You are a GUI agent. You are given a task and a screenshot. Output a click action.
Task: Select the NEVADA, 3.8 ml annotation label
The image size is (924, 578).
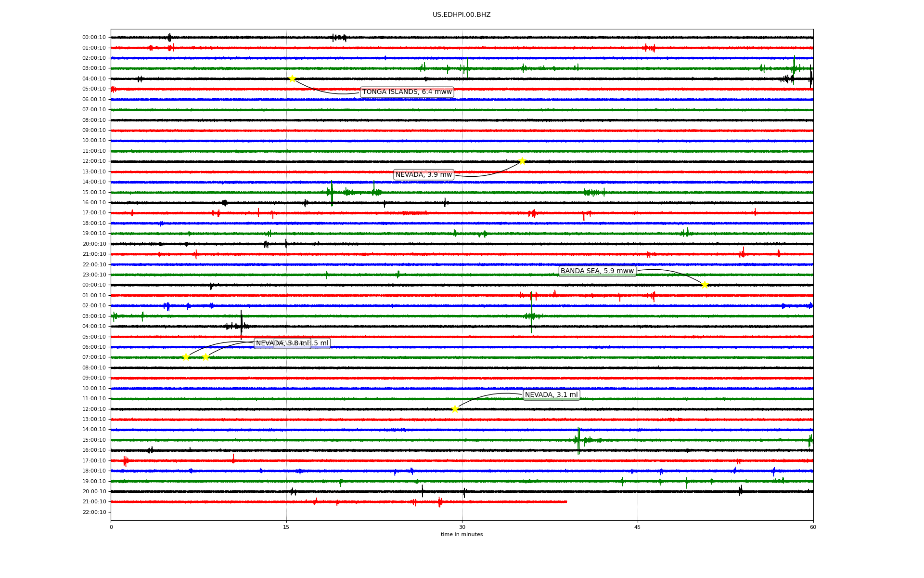282,343
